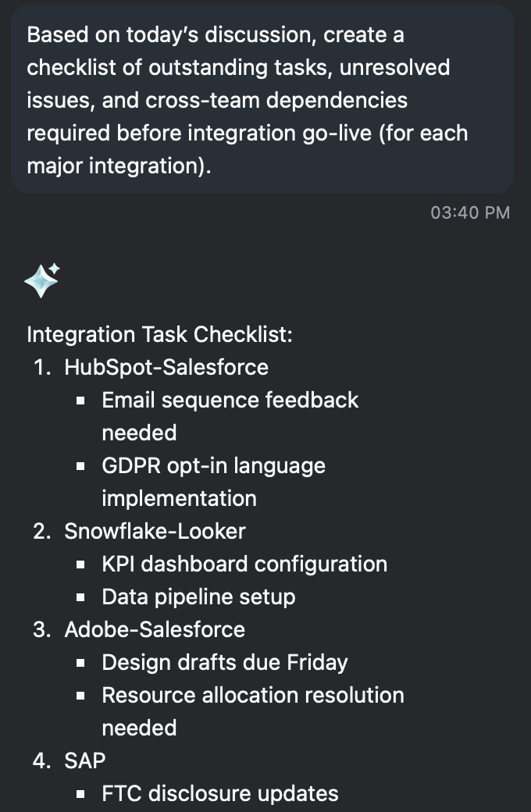Click the bullet marker before Design drafts

[x=80, y=663]
